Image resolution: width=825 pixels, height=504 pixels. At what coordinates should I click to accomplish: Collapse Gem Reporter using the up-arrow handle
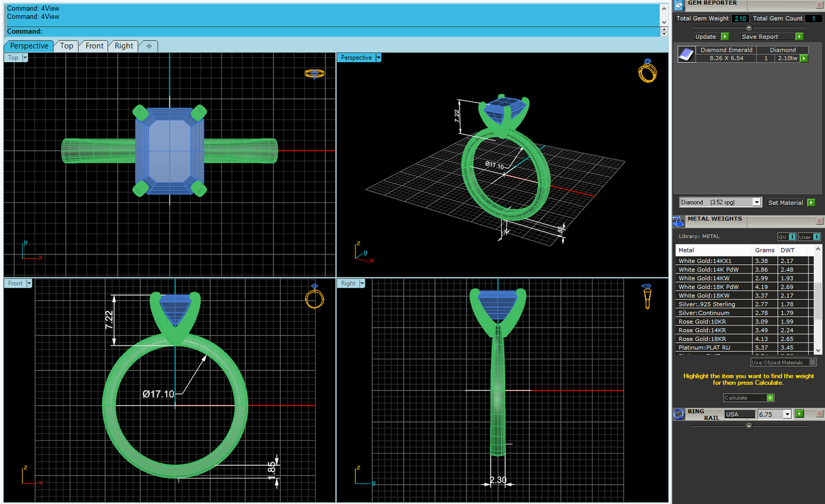tap(749, 27)
